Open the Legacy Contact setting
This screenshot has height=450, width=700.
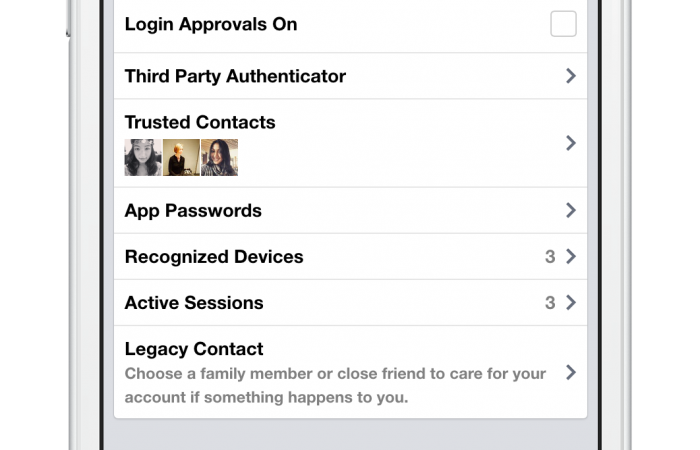[194, 349]
